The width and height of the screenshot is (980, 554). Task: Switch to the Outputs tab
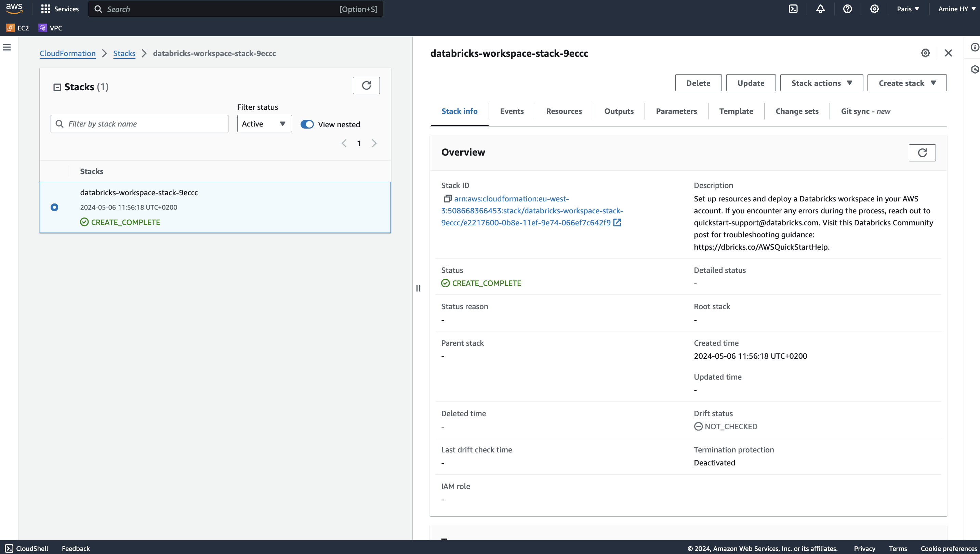coord(619,111)
